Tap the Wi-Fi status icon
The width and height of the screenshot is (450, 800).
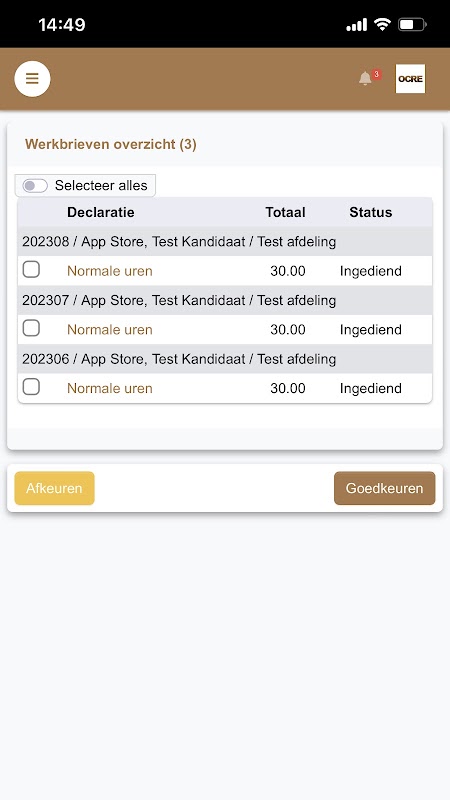[382, 24]
